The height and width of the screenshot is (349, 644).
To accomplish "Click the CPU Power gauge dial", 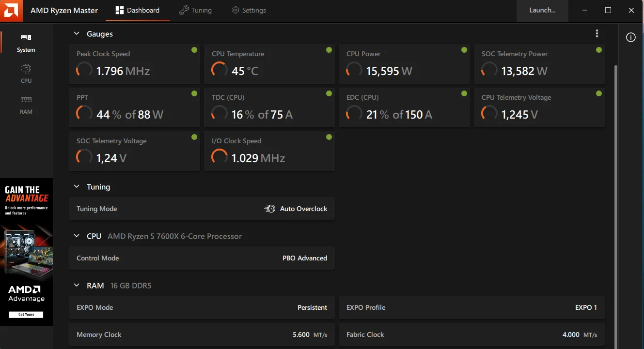I will [x=354, y=70].
